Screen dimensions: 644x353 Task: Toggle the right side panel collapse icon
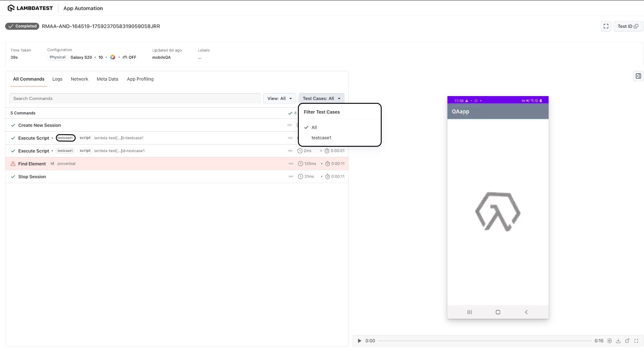coord(638,76)
